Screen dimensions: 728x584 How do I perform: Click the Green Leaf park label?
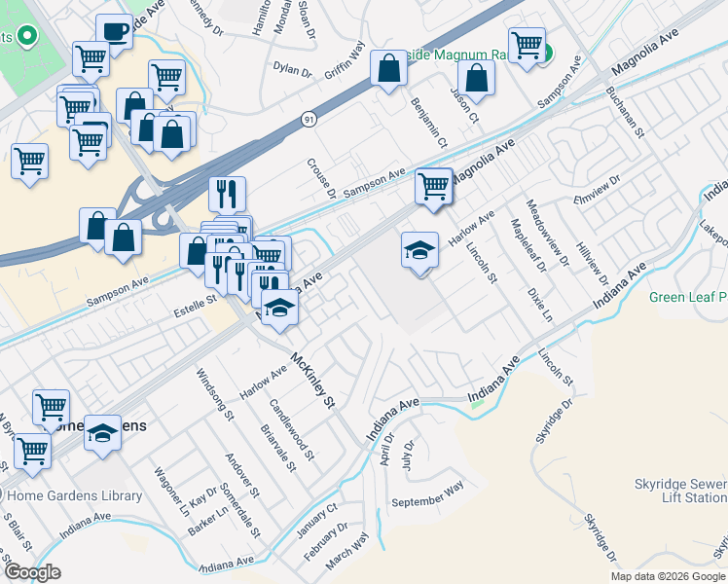tap(688, 297)
